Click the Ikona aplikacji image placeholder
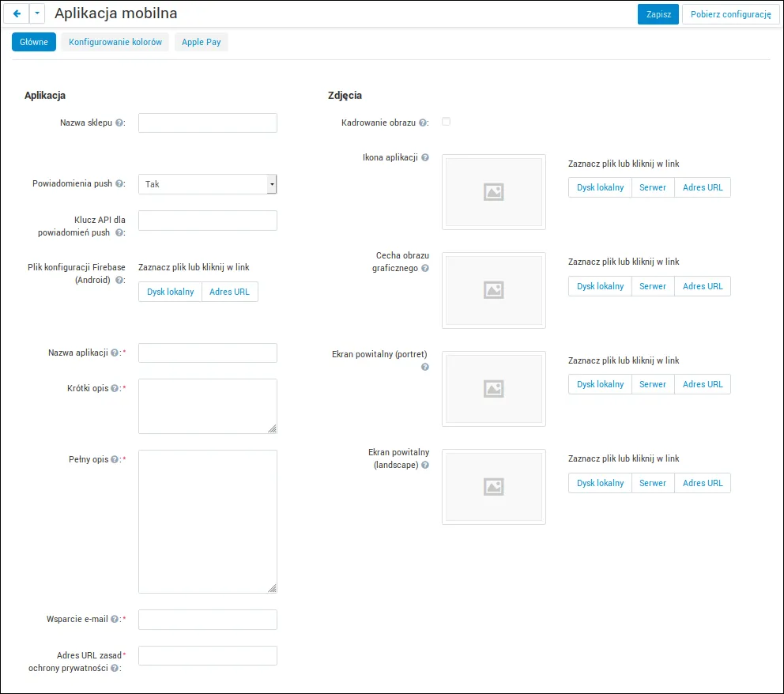The width and height of the screenshot is (784, 694). pos(493,192)
